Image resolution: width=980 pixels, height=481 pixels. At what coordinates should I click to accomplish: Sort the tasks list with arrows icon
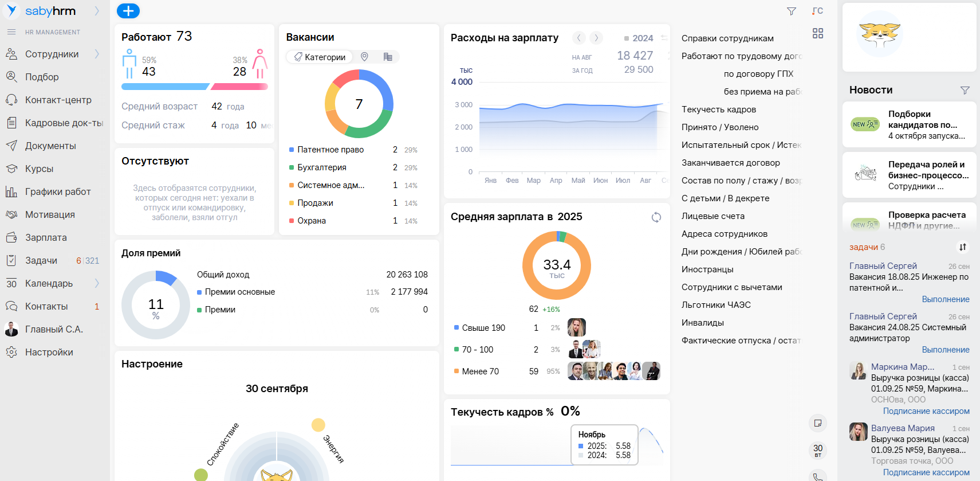963,247
